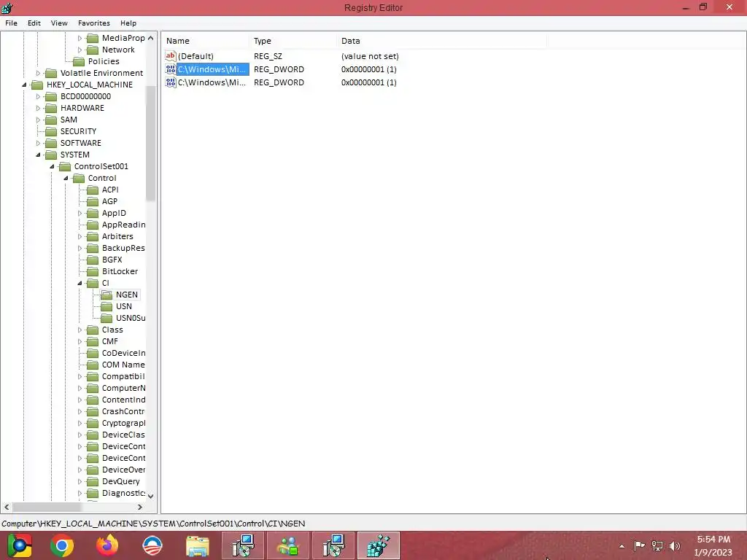Viewport: 747px width, 560px height.
Task: Expand the AppID key
Action: [80, 213]
